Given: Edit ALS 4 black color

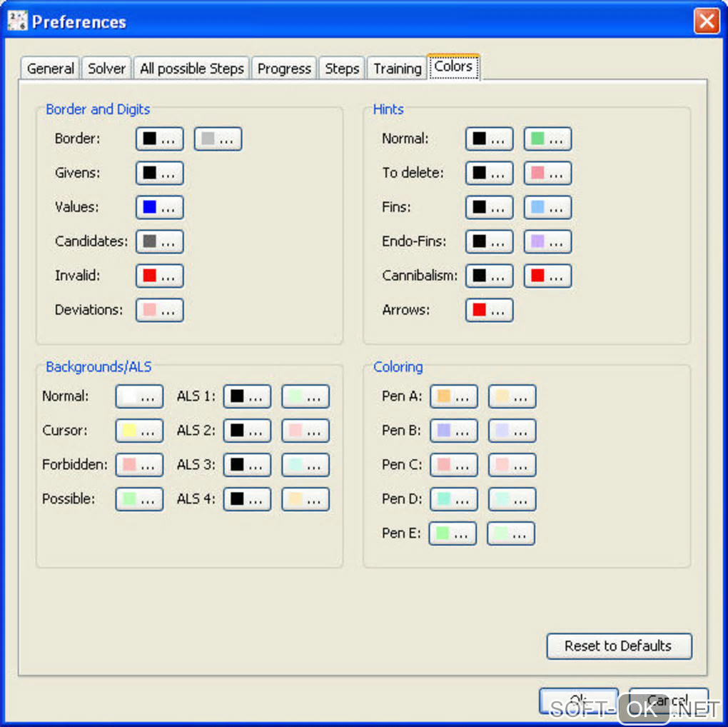Looking at the screenshot, I should [x=247, y=499].
